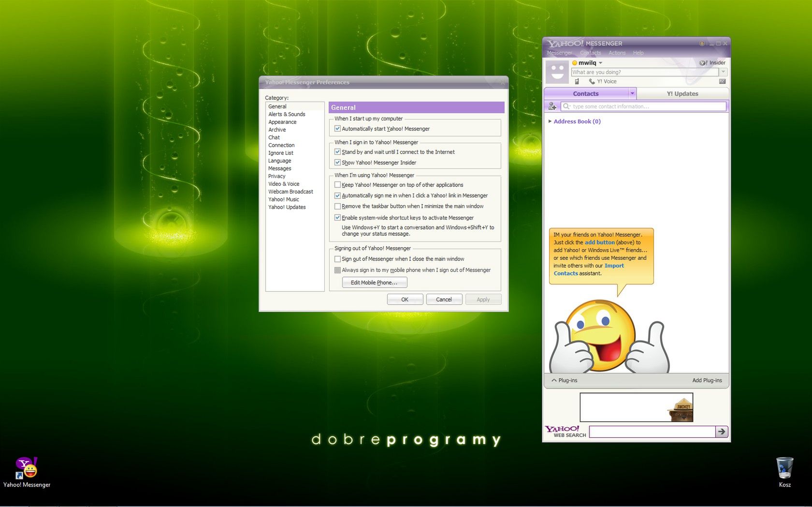
Task: Enable Remove the taskbar button checkbox
Action: [x=337, y=206]
